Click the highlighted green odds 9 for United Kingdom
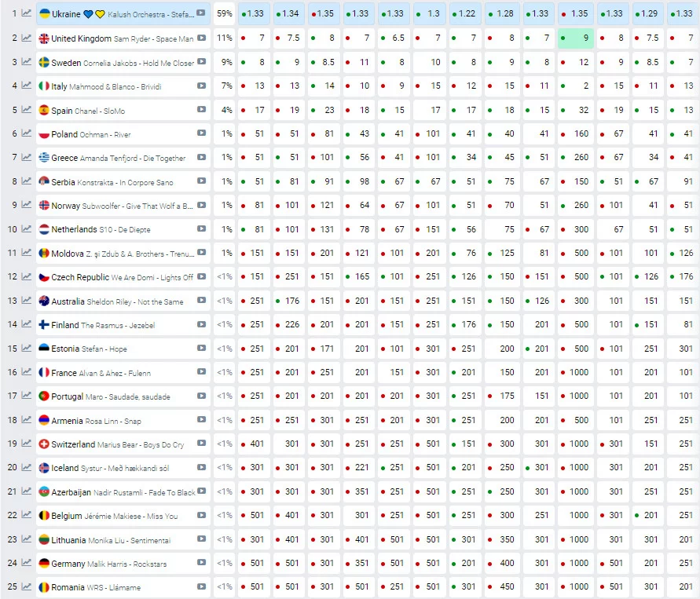The image size is (700, 599). coord(575,38)
